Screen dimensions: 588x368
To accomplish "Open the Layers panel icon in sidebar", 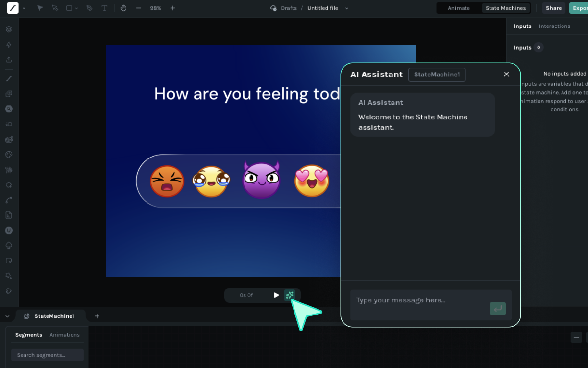I will [9, 29].
